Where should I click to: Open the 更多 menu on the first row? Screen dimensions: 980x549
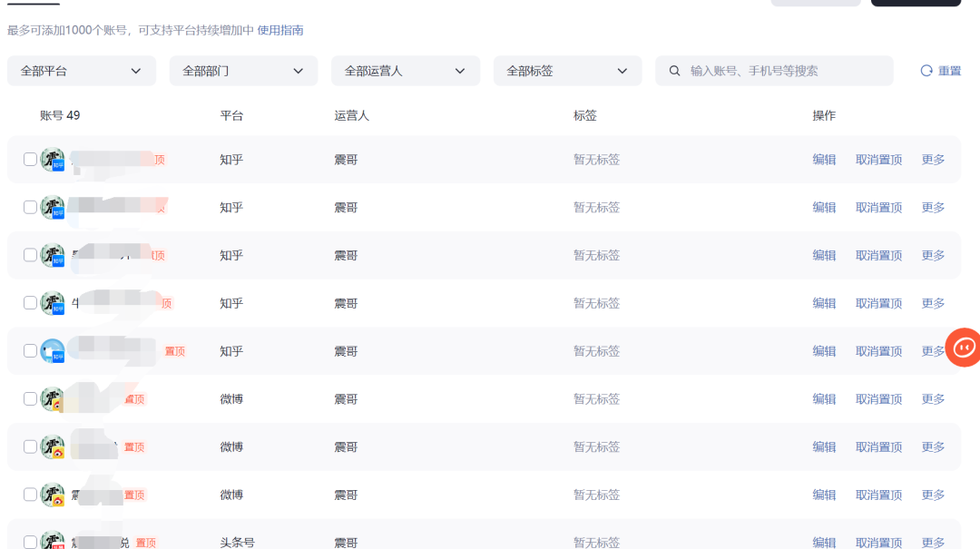click(933, 159)
